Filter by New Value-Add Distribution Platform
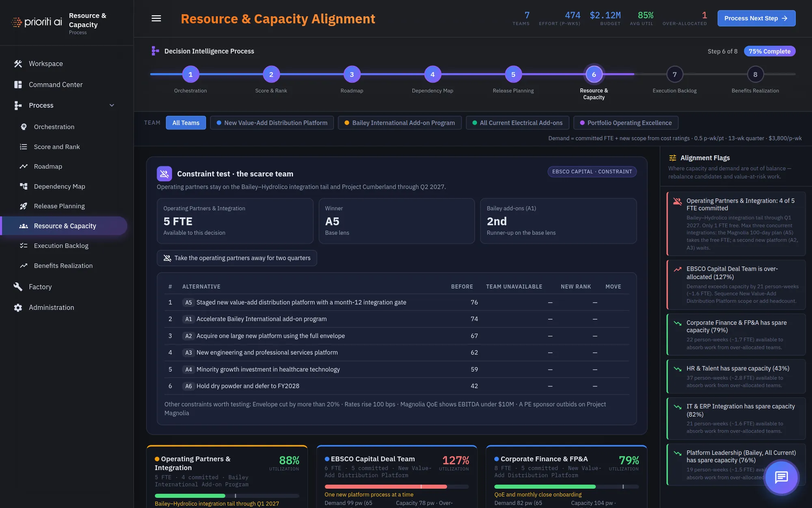Image resolution: width=812 pixels, height=508 pixels. (272, 123)
